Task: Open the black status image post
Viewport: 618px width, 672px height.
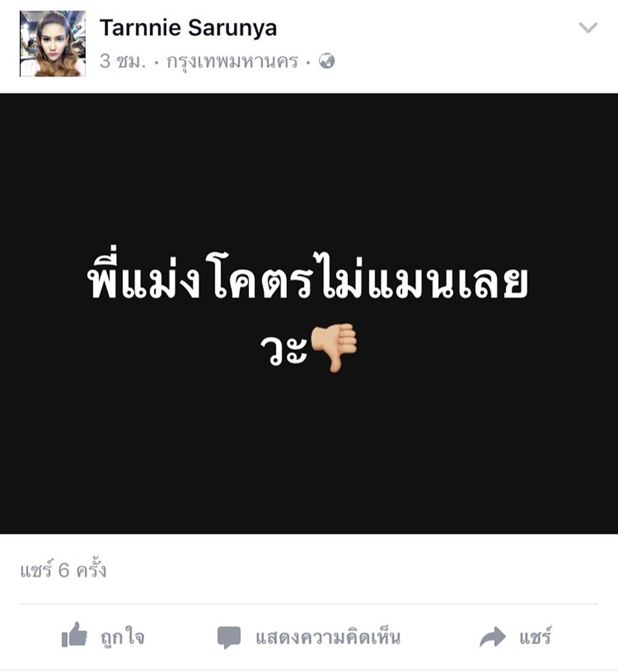Action: [x=309, y=313]
